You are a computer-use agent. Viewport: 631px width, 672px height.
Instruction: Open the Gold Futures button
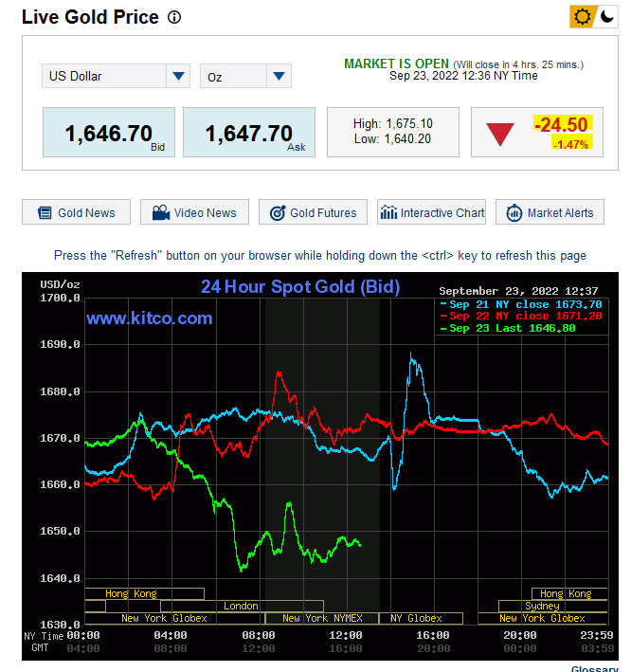pyautogui.click(x=313, y=212)
